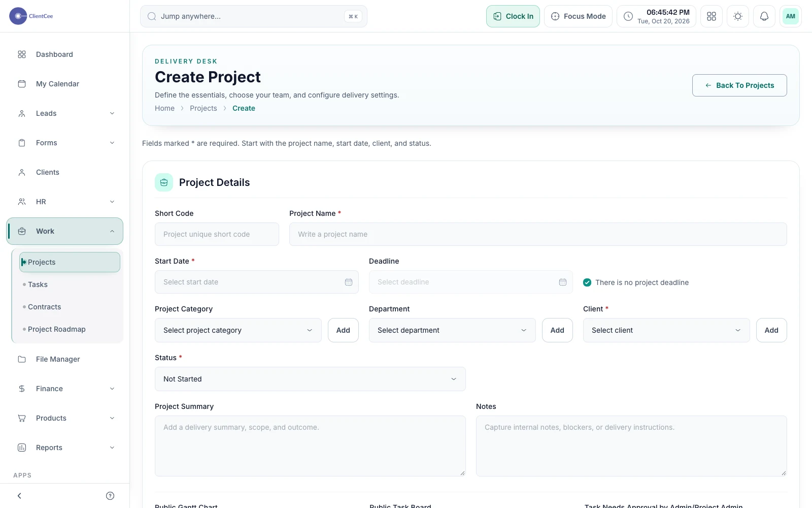Open calendar picker in Deadline field

[563, 282]
